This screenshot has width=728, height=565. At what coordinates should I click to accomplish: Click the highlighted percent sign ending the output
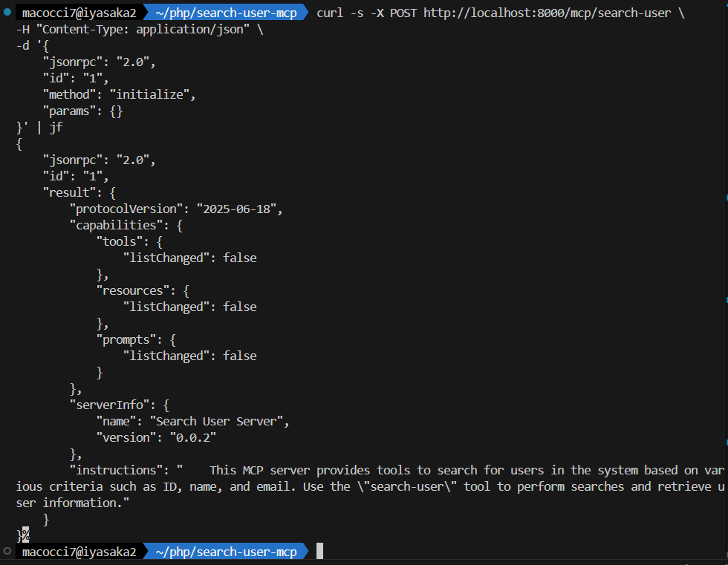[x=25, y=535]
